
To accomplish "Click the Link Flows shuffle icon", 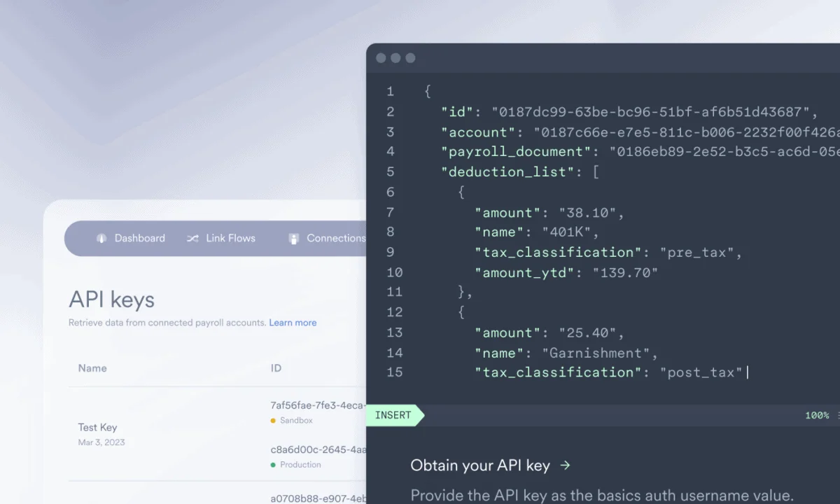I will click(x=192, y=239).
